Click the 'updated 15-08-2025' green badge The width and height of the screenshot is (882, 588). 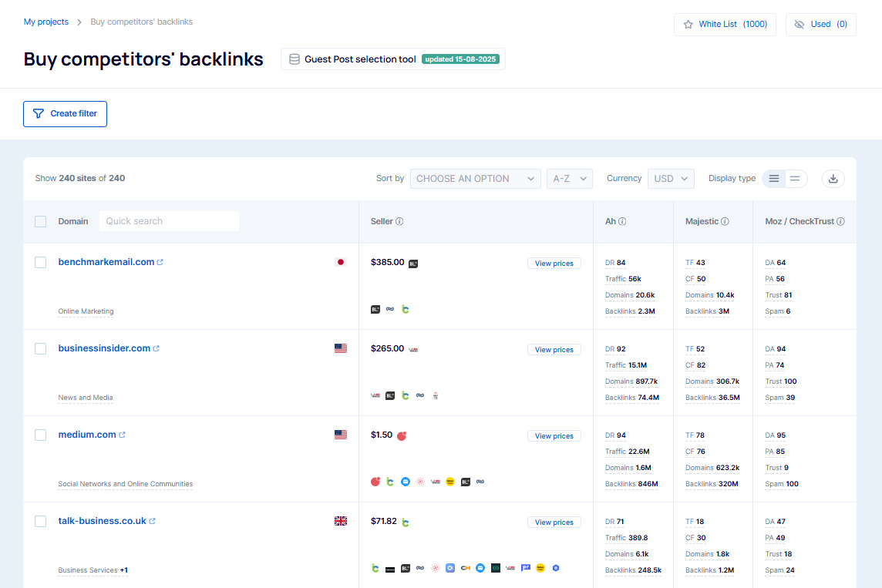[460, 59]
